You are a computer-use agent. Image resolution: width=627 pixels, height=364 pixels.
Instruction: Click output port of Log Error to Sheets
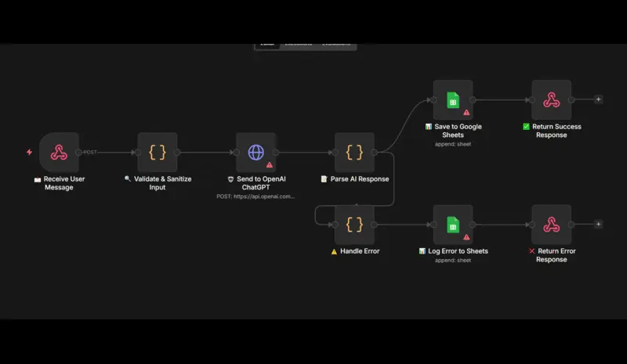pos(473,225)
